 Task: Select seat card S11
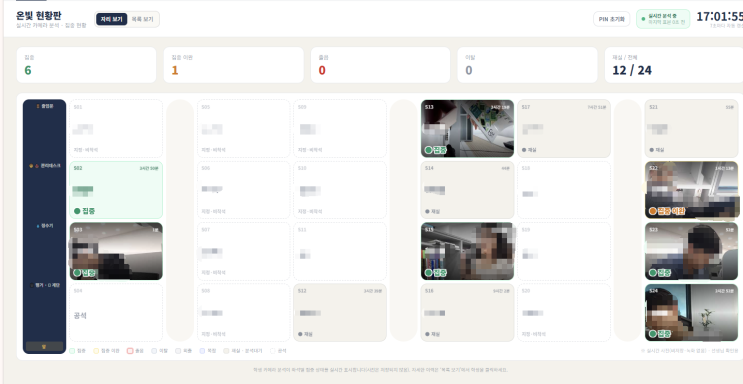[x=340, y=251]
